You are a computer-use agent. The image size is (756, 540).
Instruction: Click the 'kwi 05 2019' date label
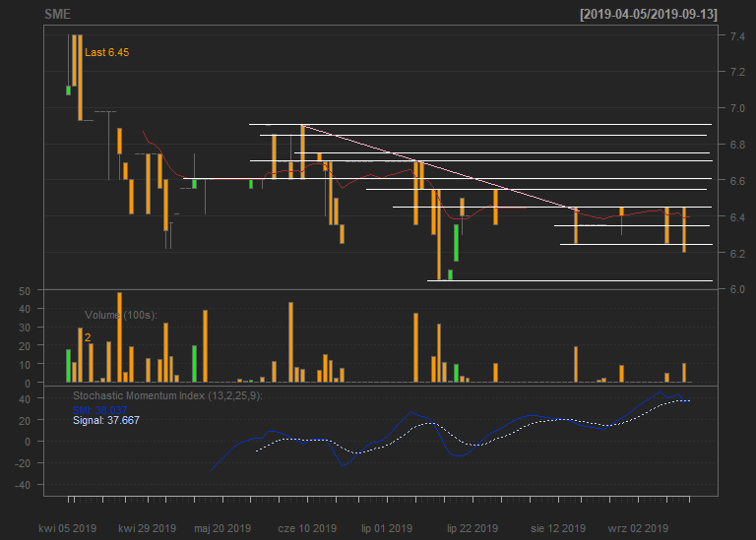(x=68, y=528)
